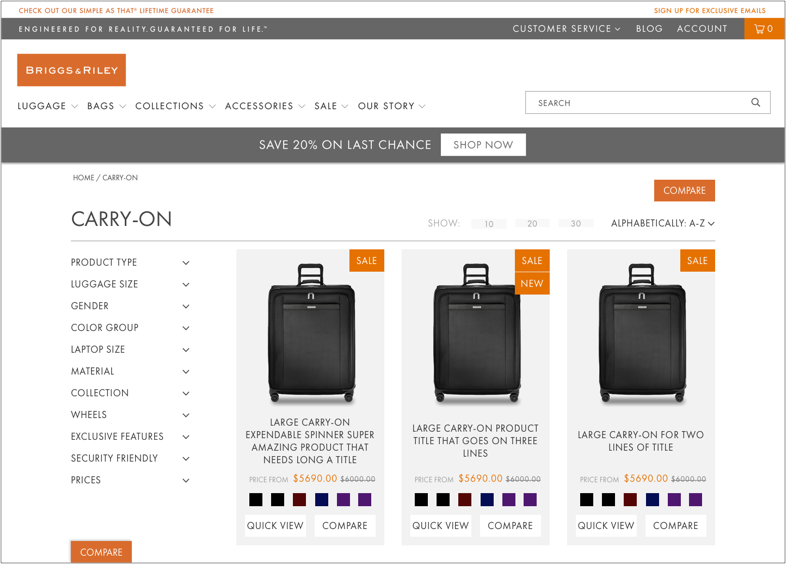Select navy blue swatch on Expendable Spinner

(321, 499)
